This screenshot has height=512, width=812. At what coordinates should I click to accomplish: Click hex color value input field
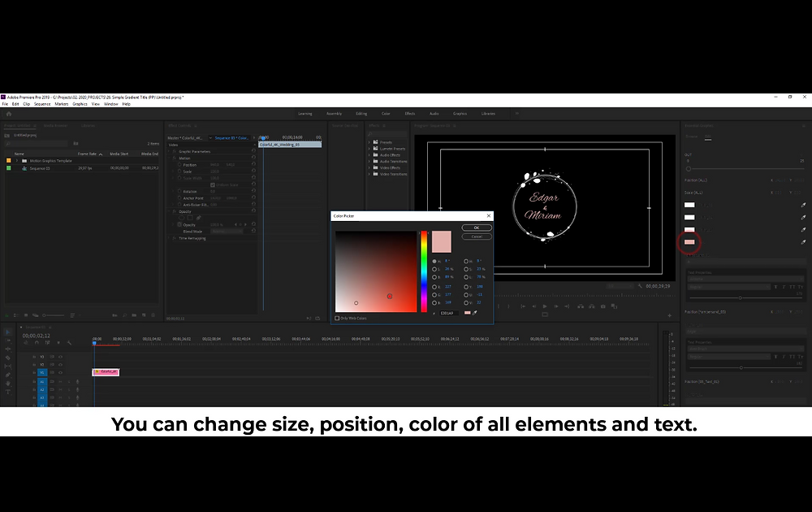coord(448,313)
